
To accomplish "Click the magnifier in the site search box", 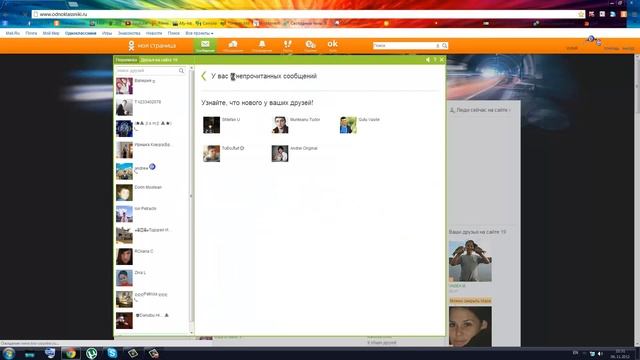I will [x=444, y=46].
